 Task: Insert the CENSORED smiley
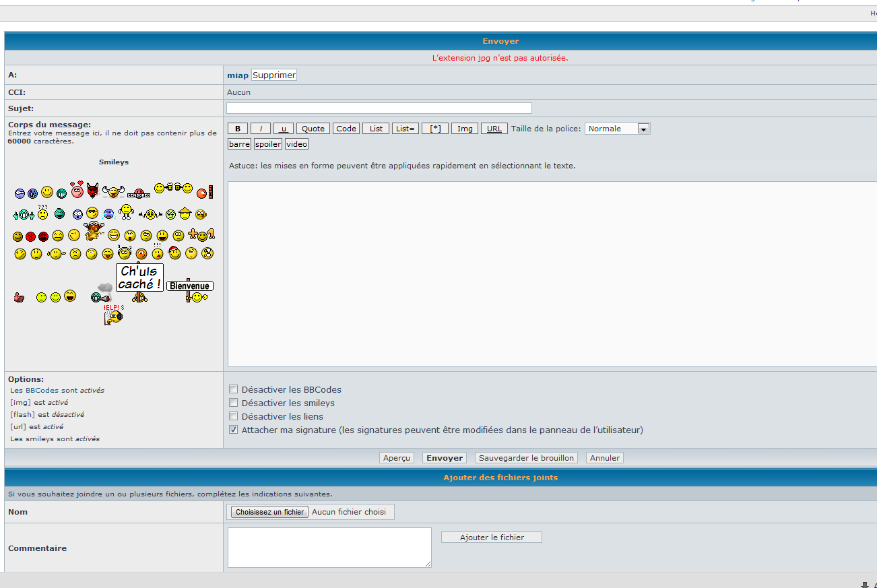[138, 194]
